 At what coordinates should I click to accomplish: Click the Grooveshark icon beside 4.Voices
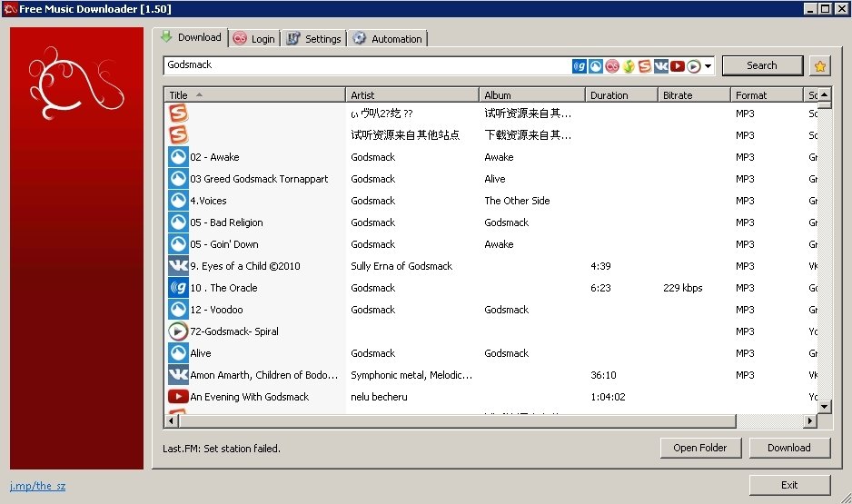pyautogui.click(x=178, y=201)
